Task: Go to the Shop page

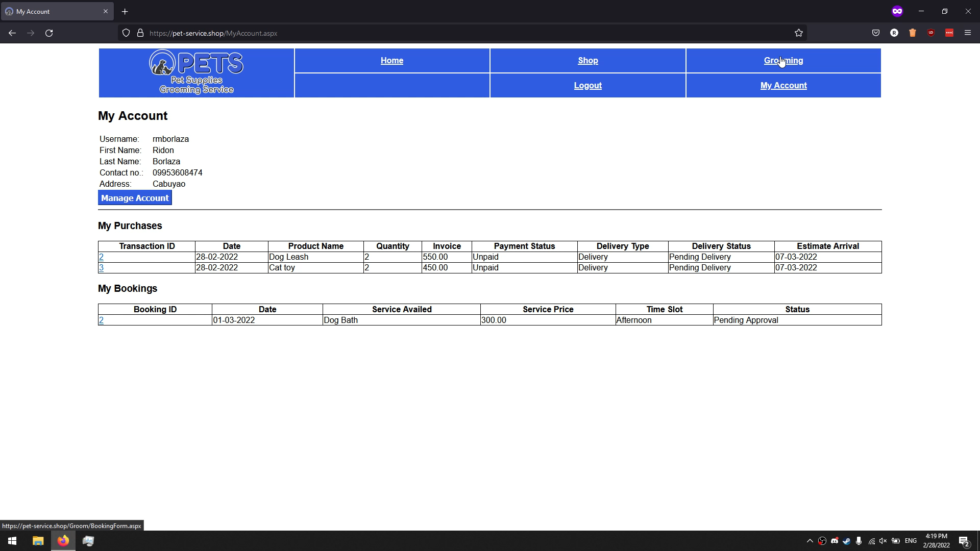Action: [587, 61]
